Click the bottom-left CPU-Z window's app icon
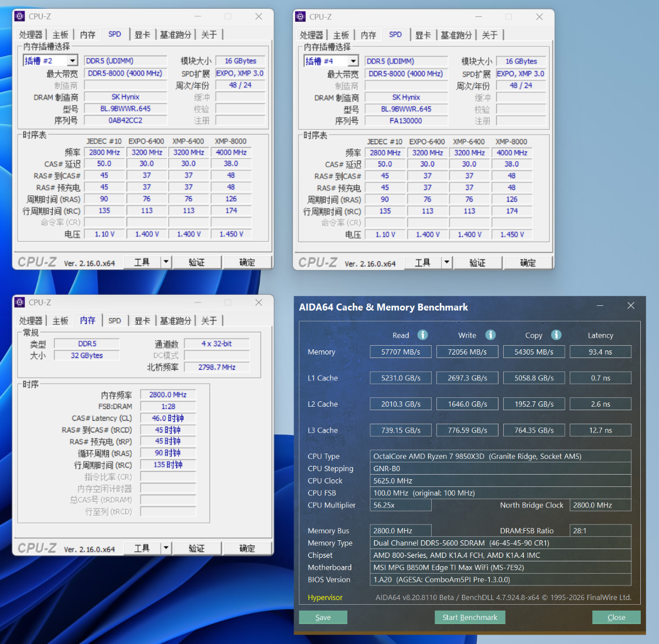 point(20,302)
